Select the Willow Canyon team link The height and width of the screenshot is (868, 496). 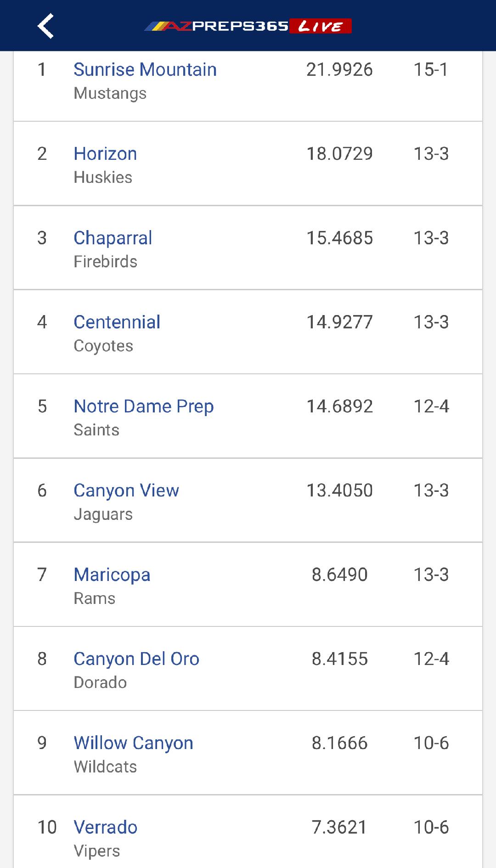[133, 743]
